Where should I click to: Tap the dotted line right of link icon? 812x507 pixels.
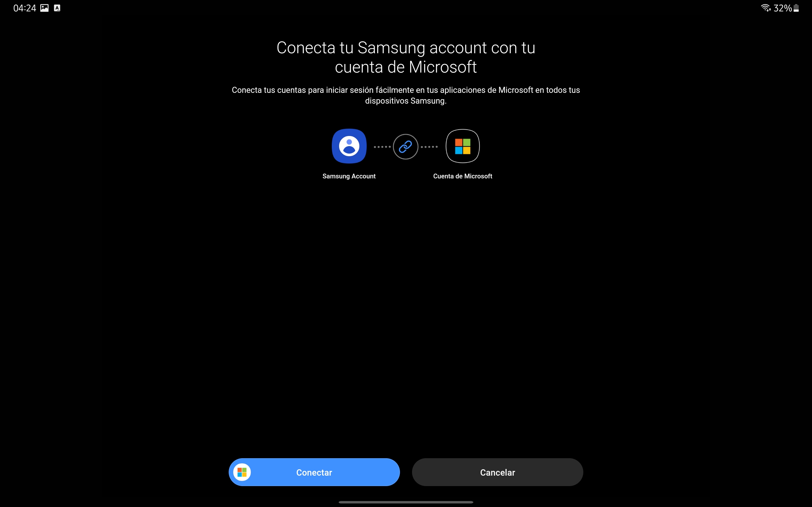429,147
